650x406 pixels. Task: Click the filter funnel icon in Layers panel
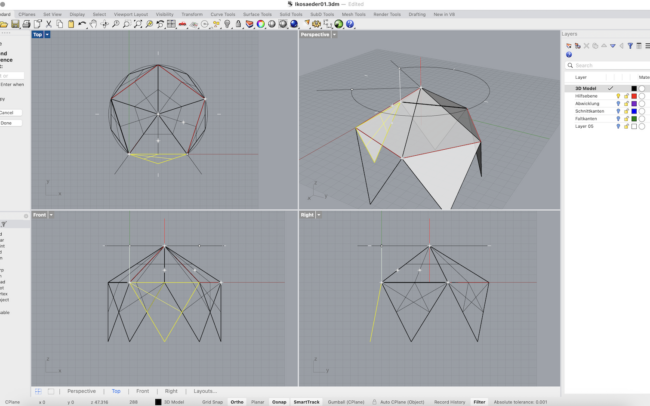(630, 46)
